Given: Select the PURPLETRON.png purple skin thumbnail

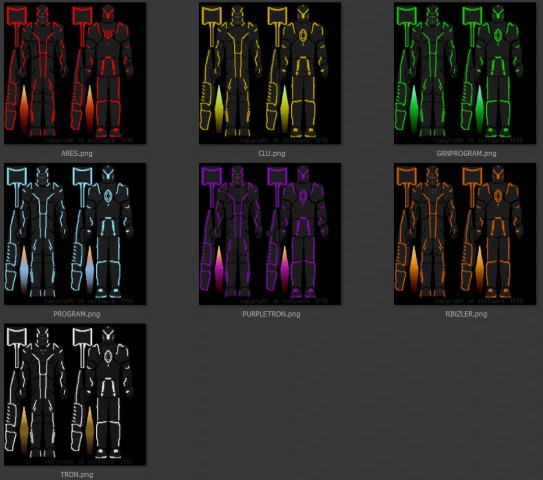Looking at the screenshot, I should pyautogui.click(x=270, y=234).
